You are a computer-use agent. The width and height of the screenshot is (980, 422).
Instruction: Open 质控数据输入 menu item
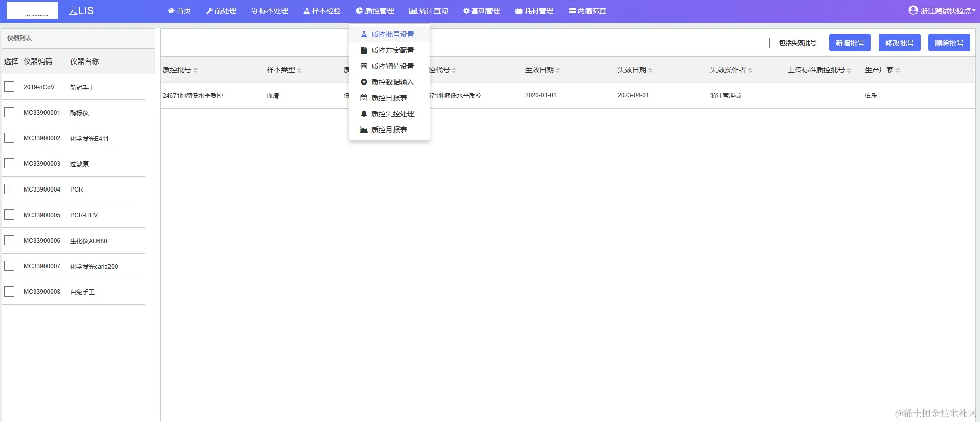coord(389,82)
